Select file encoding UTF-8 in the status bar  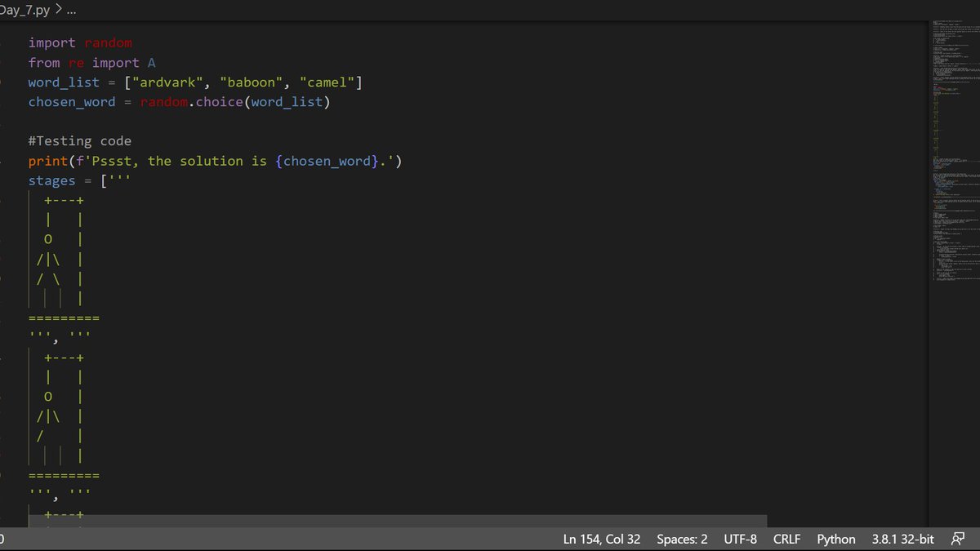click(x=740, y=539)
